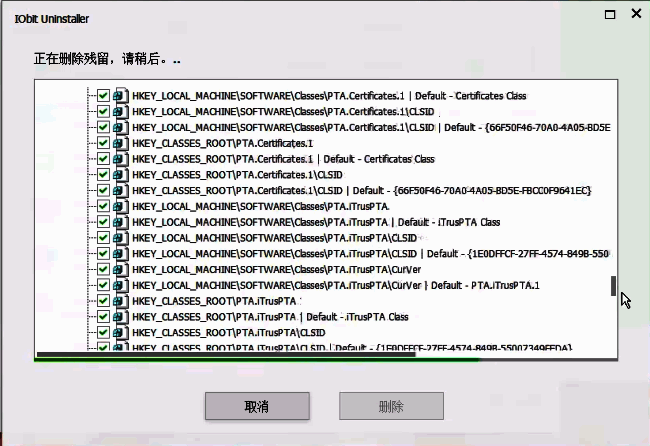Uncheck HKEY_CLASSES_ROOT PTA.Certificates.1 Default Certificates Class

point(103,159)
